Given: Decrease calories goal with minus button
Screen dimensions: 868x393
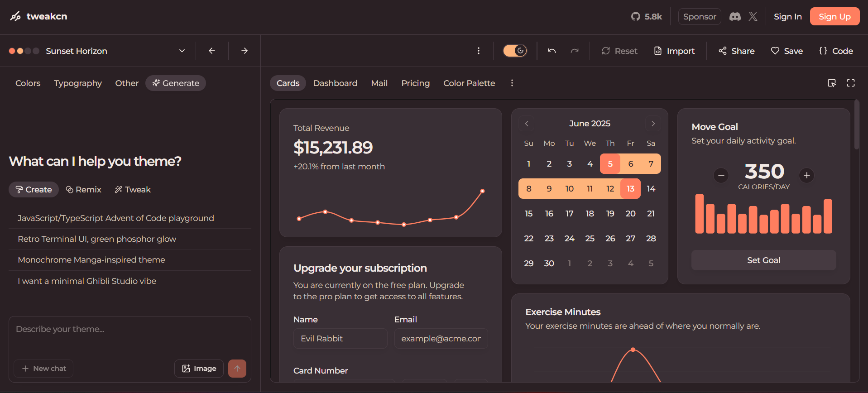Looking at the screenshot, I should coord(721,175).
